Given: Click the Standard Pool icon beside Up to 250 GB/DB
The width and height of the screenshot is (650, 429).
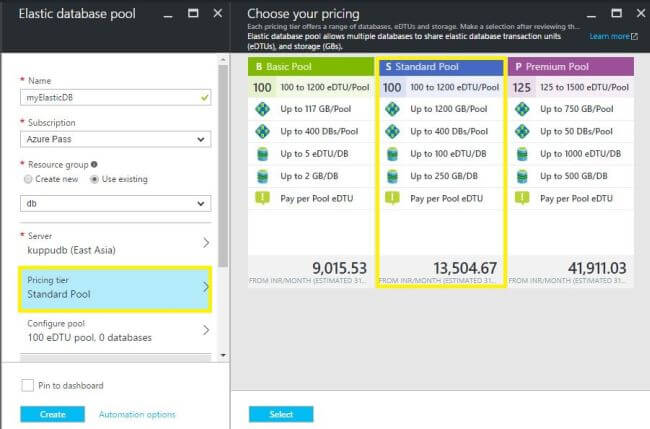Looking at the screenshot, I should pos(392,176).
